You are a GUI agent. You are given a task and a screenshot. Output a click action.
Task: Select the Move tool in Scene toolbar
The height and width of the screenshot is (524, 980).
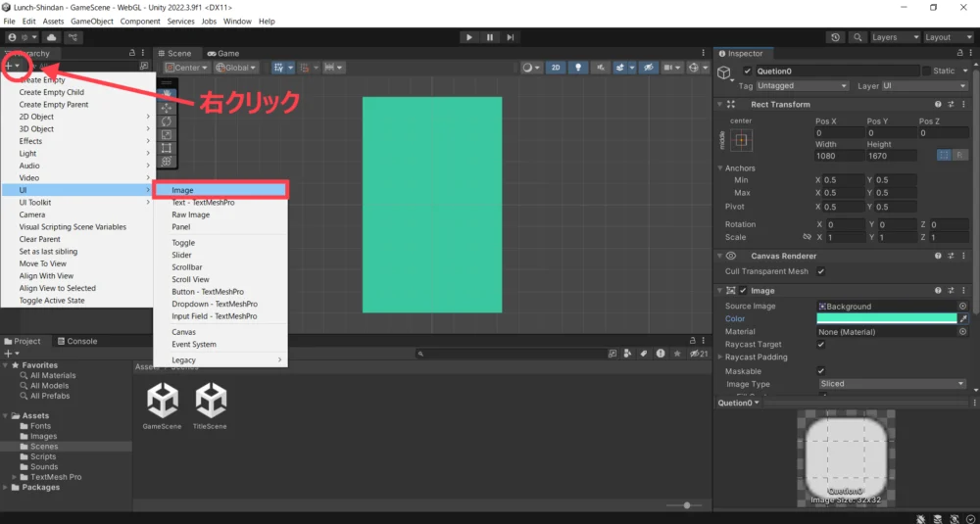pyautogui.click(x=167, y=108)
